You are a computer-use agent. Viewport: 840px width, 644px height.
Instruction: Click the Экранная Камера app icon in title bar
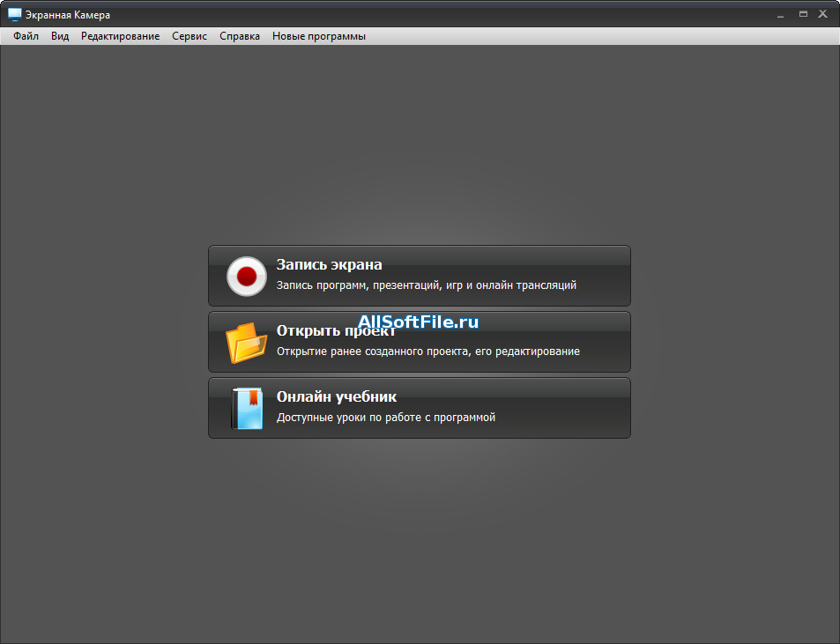(14, 15)
